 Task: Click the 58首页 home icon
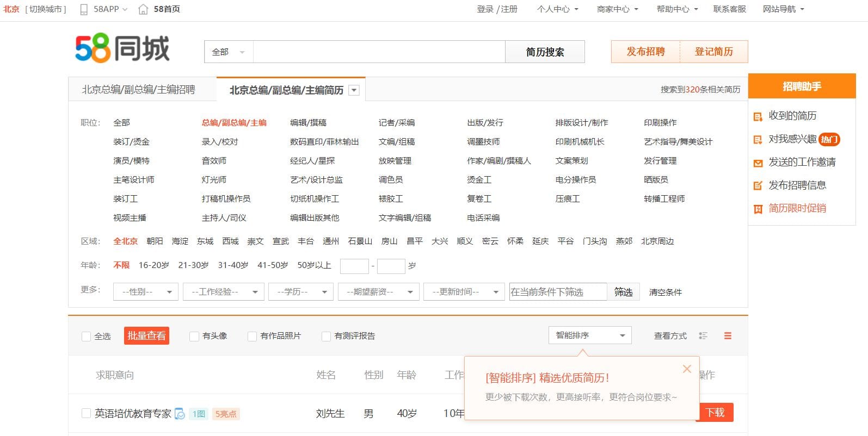143,9
